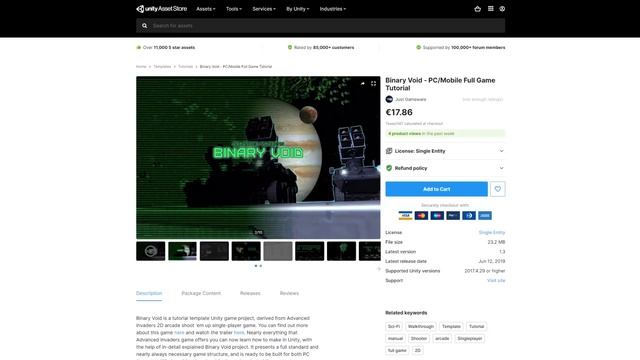Open the By Unity dropdown menu
640x360 pixels.
[x=298, y=9]
